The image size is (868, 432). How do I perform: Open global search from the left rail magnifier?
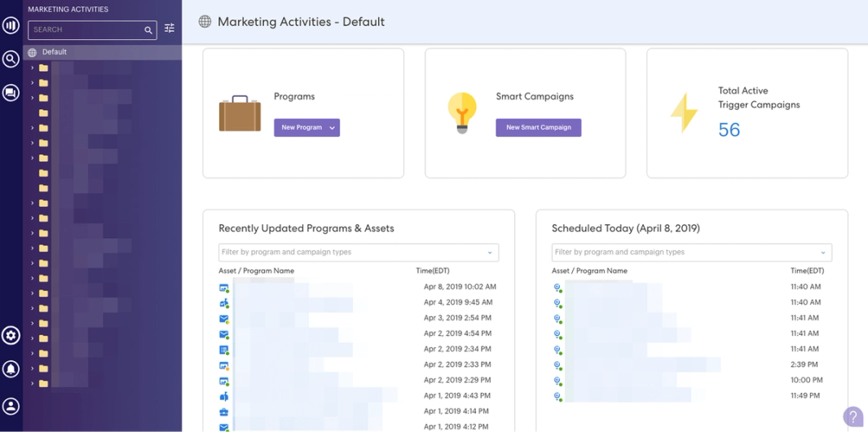pos(11,59)
